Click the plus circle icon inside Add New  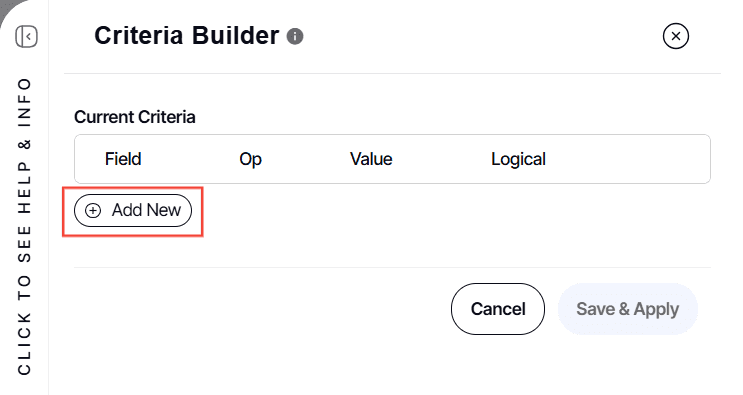[x=93, y=210]
